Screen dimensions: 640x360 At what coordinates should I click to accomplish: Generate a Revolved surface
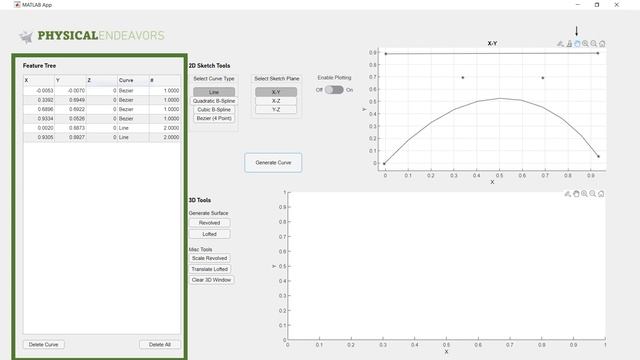[x=209, y=223]
